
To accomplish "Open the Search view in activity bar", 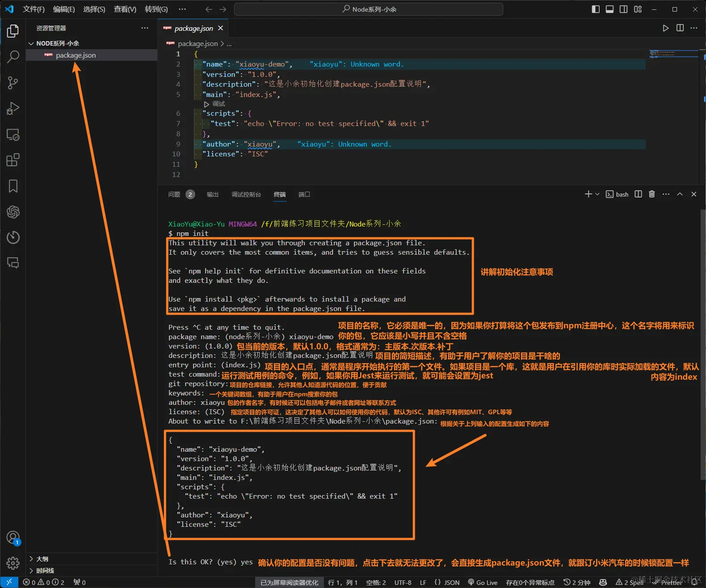I will pos(13,57).
